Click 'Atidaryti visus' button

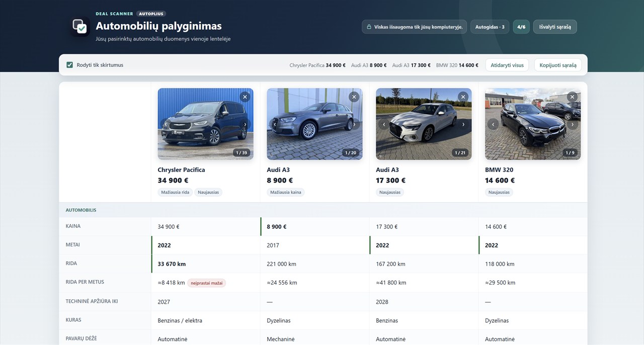pyautogui.click(x=507, y=65)
